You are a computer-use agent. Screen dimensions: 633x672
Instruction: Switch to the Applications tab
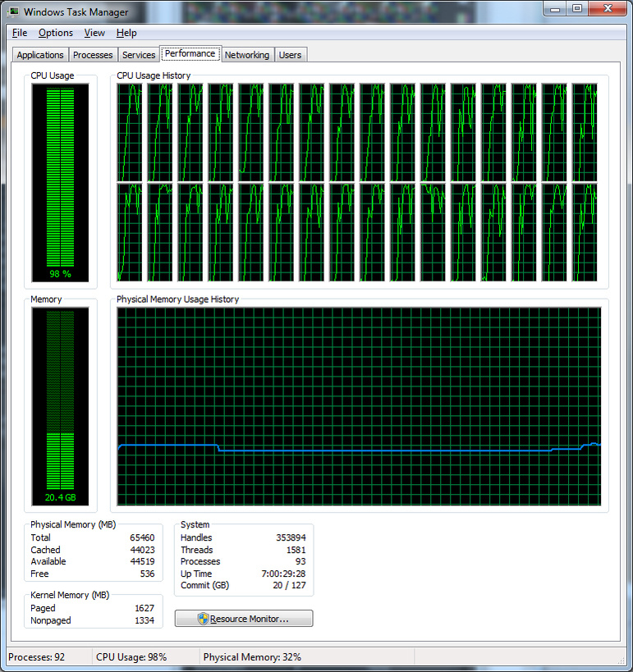point(40,55)
